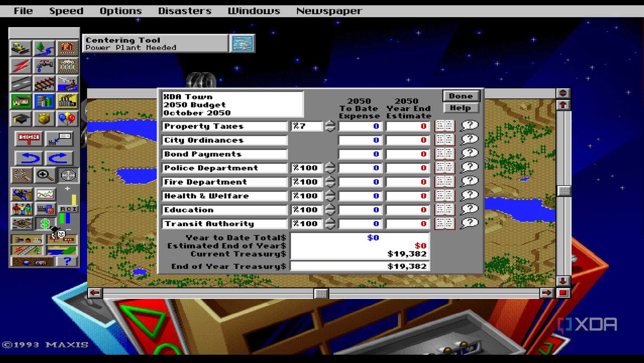Screen dimensions: 644x363
Task: Click the city window scroll-left arrow
Action: [95, 293]
